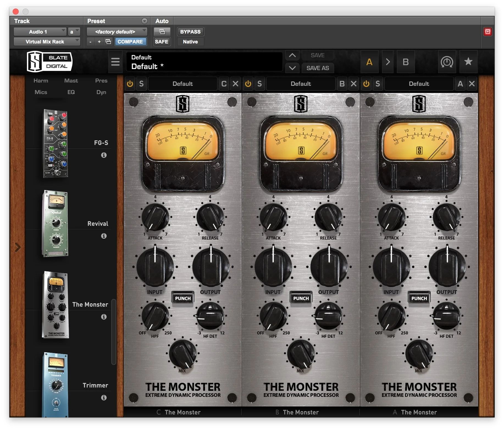Remove module A with X icon

point(472,84)
